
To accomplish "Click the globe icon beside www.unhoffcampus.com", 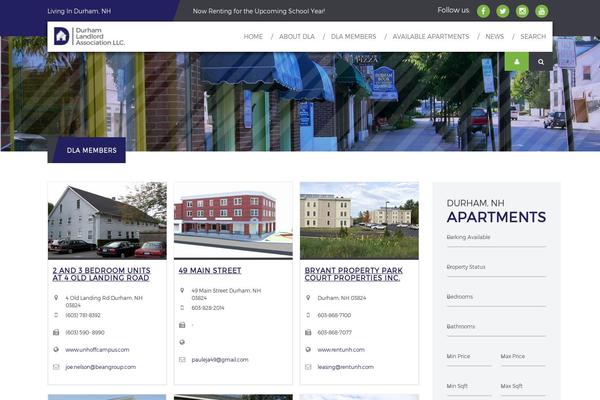I will click(x=56, y=349).
